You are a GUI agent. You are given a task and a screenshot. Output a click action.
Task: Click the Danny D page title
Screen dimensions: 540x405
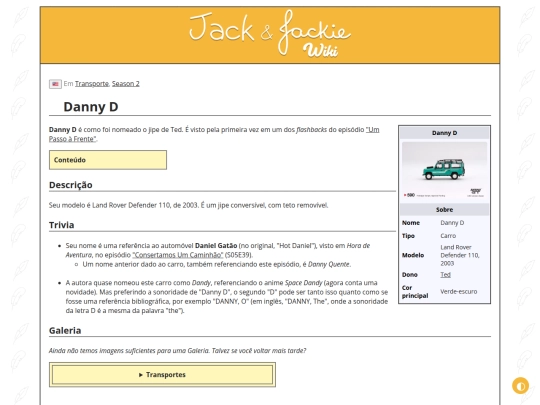click(x=91, y=107)
